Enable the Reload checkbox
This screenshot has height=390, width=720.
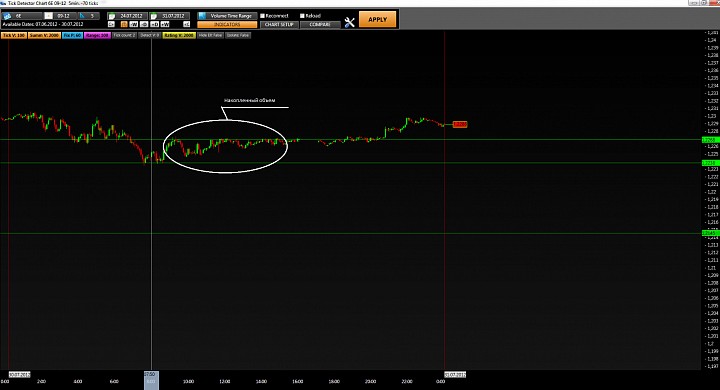click(302, 16)
